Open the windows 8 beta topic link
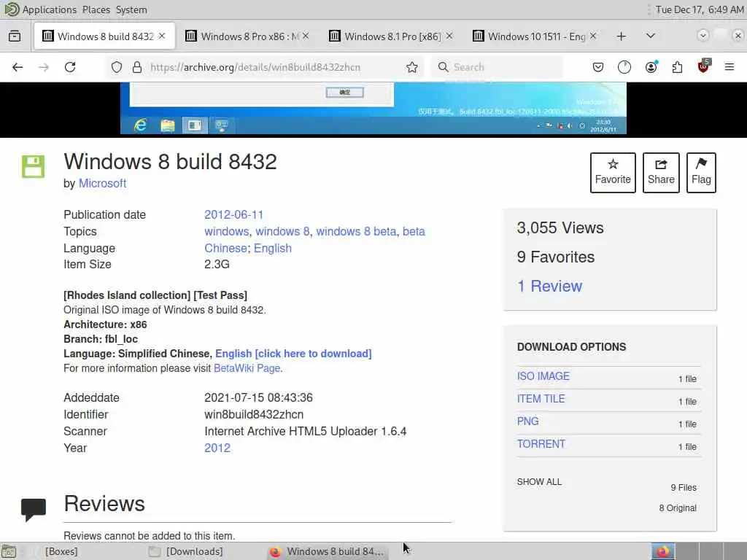The height and width of the screenshot is (560, 747). point(356,231)
